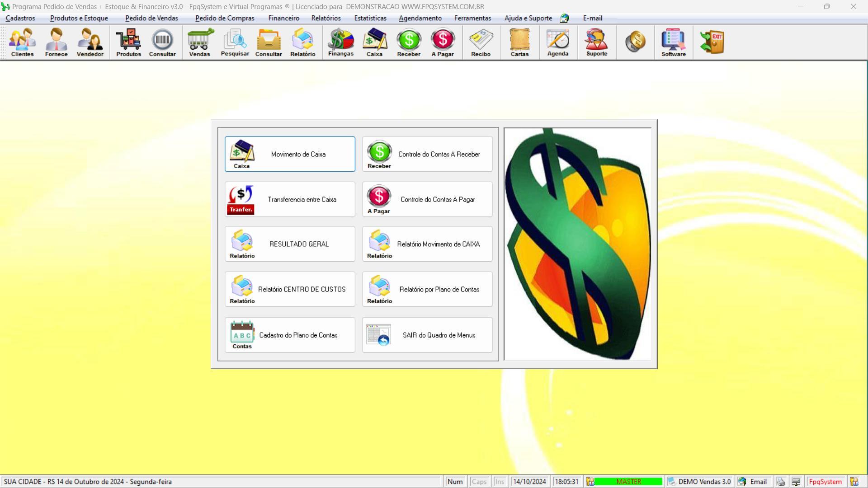Open the Agenda toolbar icon

557,42
